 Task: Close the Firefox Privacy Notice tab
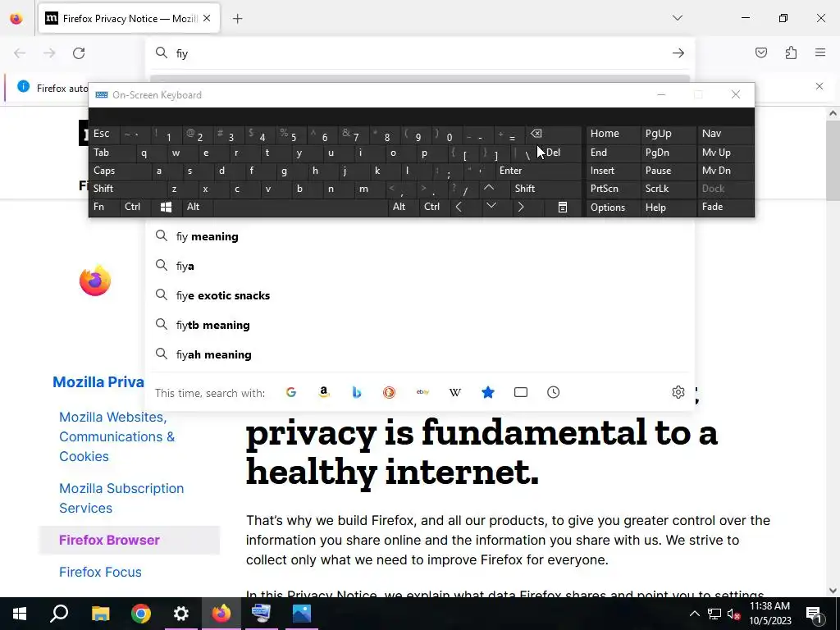[x=207, y=18]
